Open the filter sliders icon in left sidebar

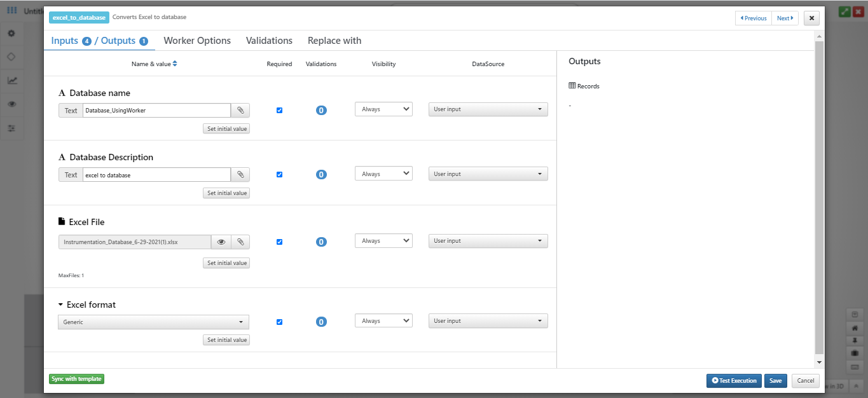[x=11, y=128]
